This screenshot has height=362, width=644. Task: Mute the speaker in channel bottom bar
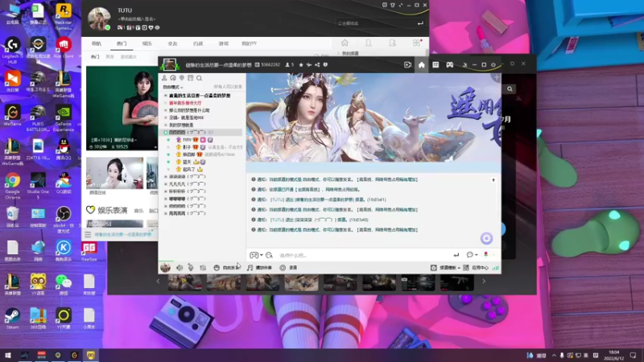tap(180, 268)
